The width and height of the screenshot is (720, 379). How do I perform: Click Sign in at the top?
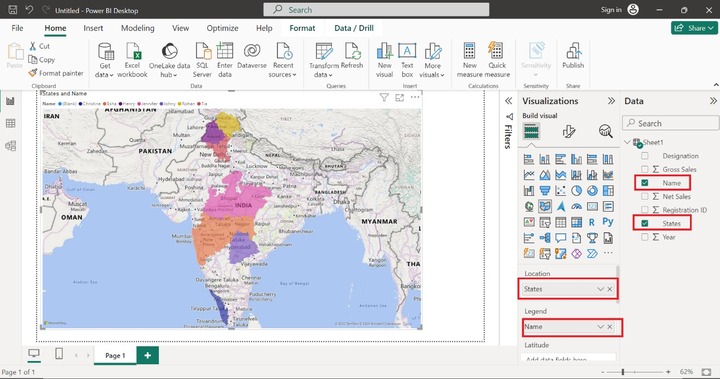611,10
